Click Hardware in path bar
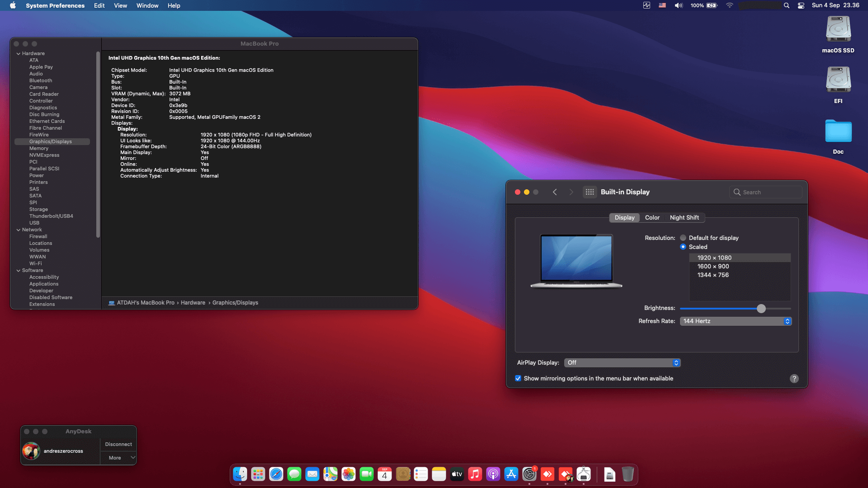 [193, 303]
